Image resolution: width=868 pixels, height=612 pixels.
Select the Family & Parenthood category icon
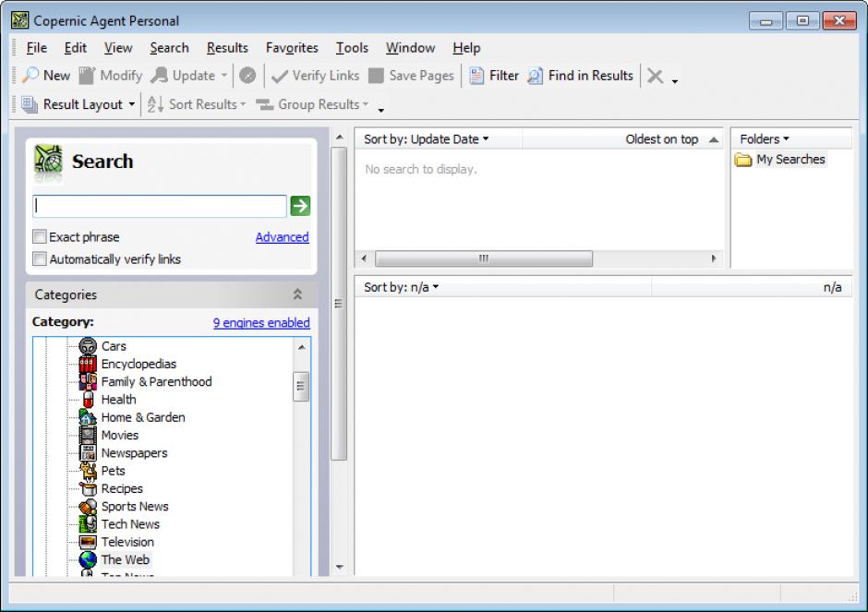[x=88, y=381]
